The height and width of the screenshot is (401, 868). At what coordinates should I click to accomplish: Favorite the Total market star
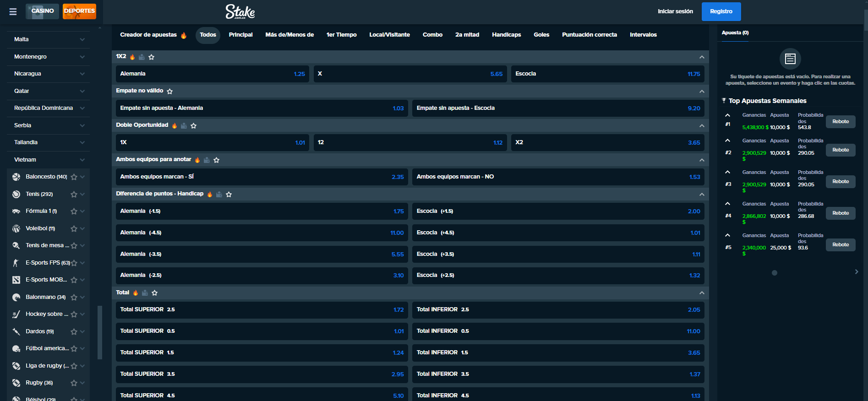pyautogui.click(x=155, y=293)
